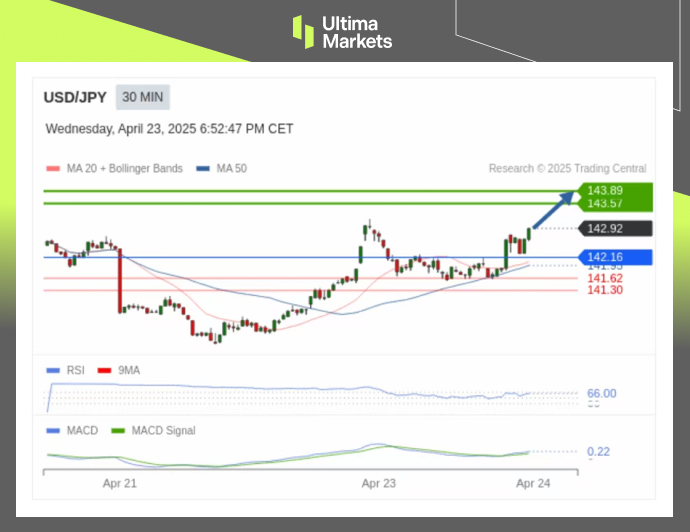Click the blue RSI legend marker

click(x=53, y=370)
